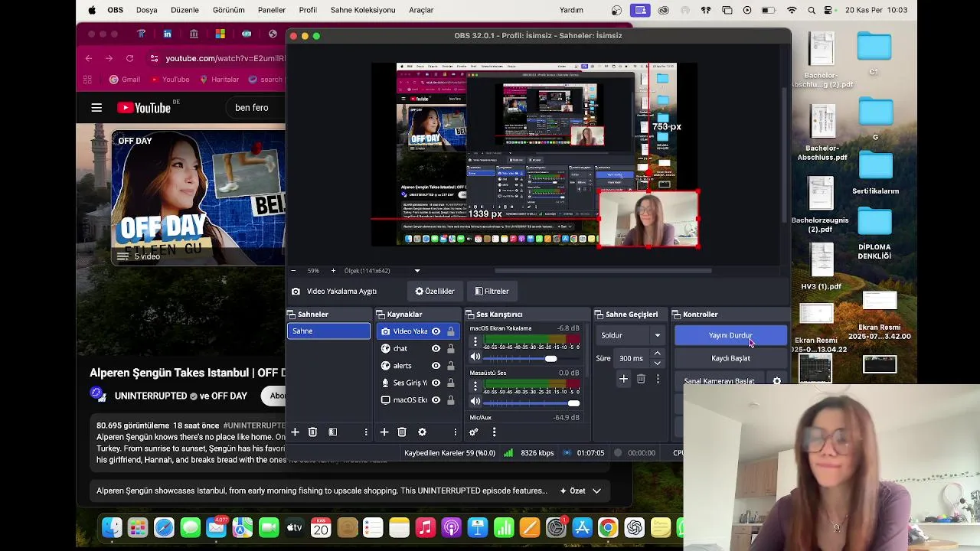Open YouTube hamburger menu
The image size is (980, 551).
tap(96, 108)
